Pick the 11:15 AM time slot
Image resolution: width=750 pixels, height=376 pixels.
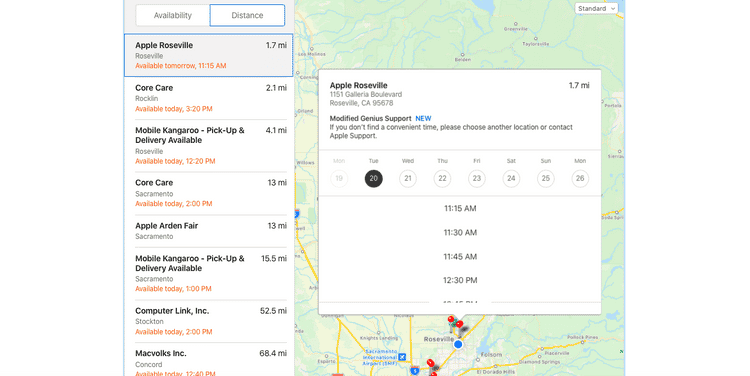pyautogui.click(x=460, y=209)
